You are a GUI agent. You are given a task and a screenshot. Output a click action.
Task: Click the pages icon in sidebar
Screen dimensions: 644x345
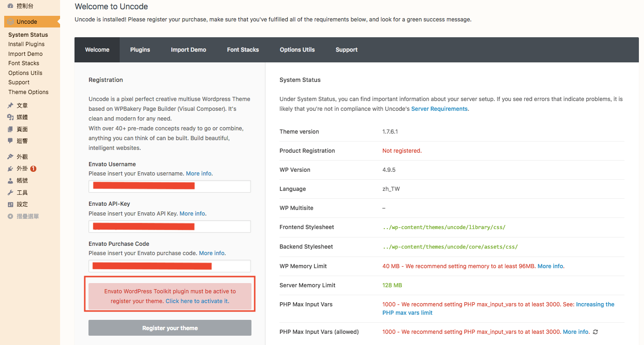coord(10,129)
